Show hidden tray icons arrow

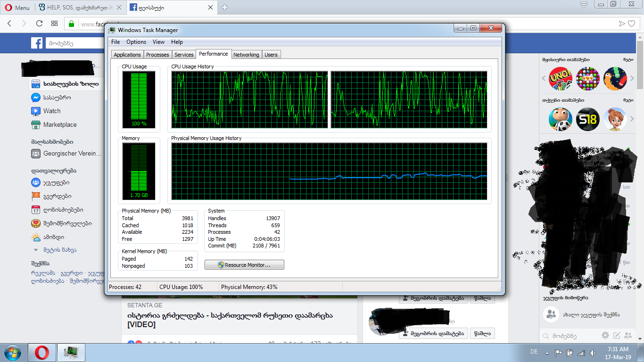pos(547,353)
